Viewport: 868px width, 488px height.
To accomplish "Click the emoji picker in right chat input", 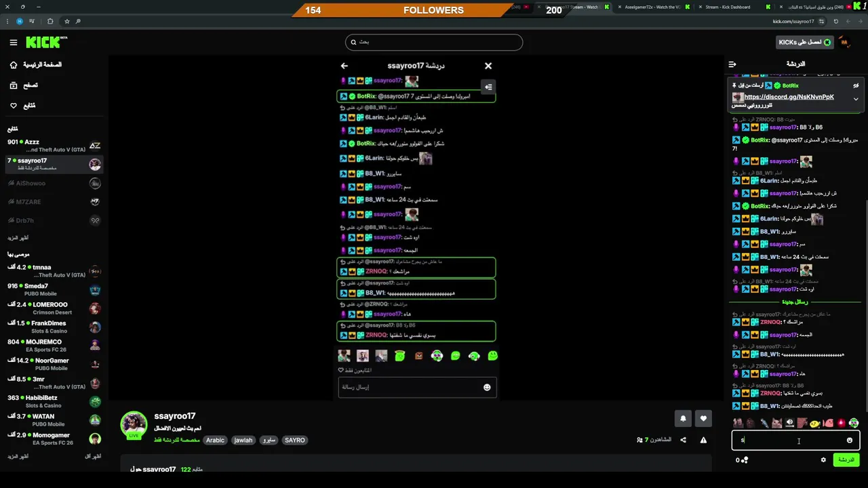I will pyautogui.click(x=850, y=441).
